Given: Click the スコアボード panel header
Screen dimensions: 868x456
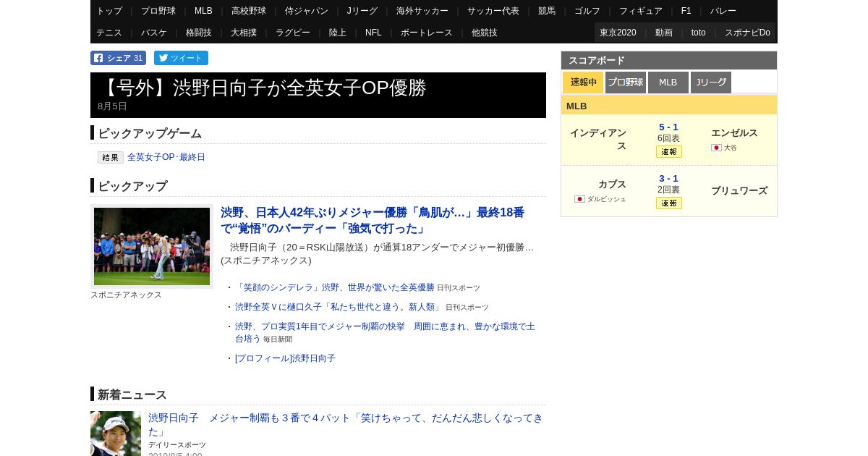Looking at the screenshot, I should coord(669,60).
